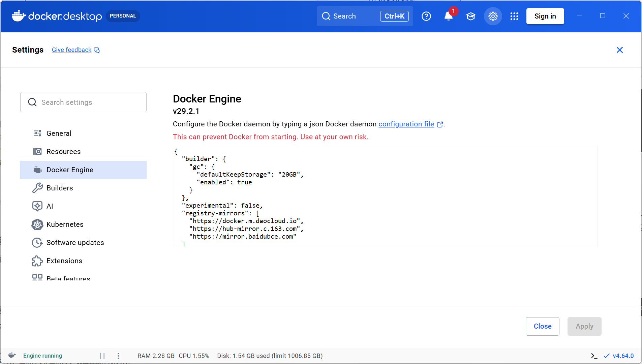The image size is (642, 364).
Task: Click the whale icon in status bar
Action: pyautogui.click(x=12, y=355)
